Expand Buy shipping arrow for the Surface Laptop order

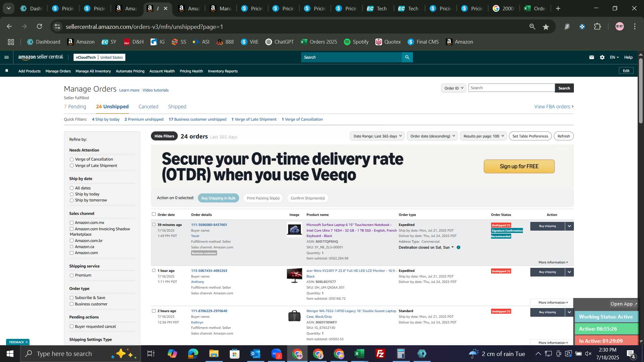[570, 226]
